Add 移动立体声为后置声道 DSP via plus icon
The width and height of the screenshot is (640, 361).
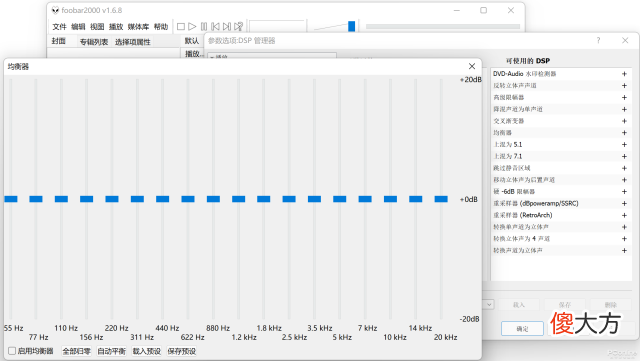(624, 180)
